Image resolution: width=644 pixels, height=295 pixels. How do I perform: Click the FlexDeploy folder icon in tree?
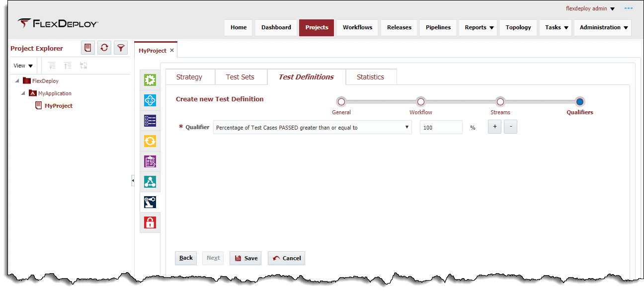[27, 80]
